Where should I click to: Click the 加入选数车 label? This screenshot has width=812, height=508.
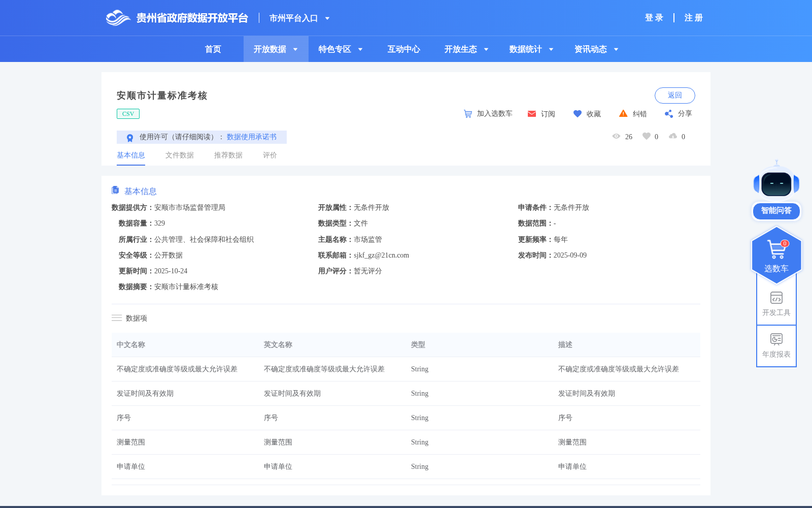pos(495,114)
